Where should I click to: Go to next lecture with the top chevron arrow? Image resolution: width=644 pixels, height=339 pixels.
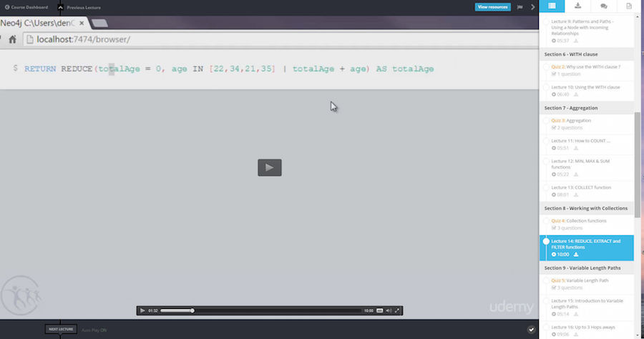[532, 7]
